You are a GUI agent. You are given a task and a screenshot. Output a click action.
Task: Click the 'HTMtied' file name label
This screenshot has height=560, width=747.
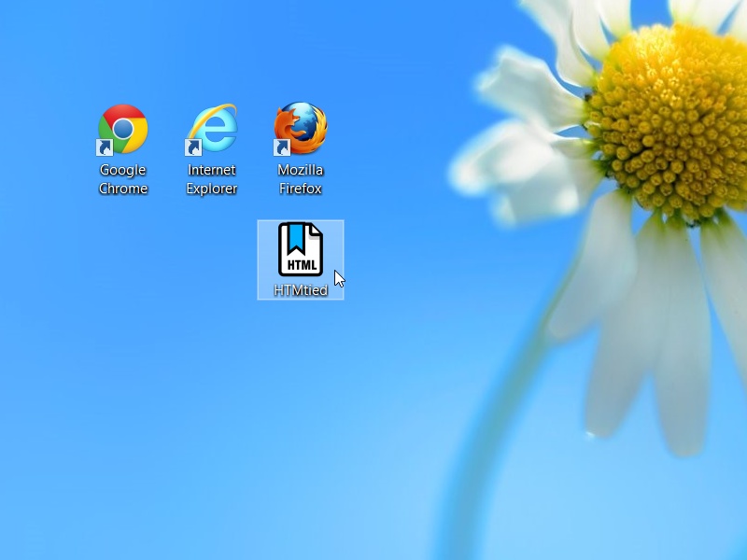[x=301, y=290]
